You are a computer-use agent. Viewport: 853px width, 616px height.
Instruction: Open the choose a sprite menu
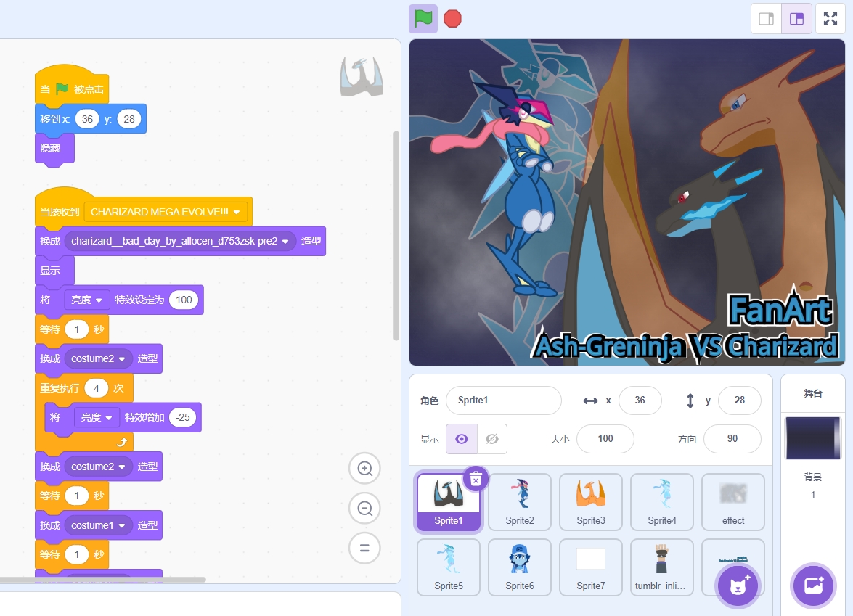click(x=739, y=585)
